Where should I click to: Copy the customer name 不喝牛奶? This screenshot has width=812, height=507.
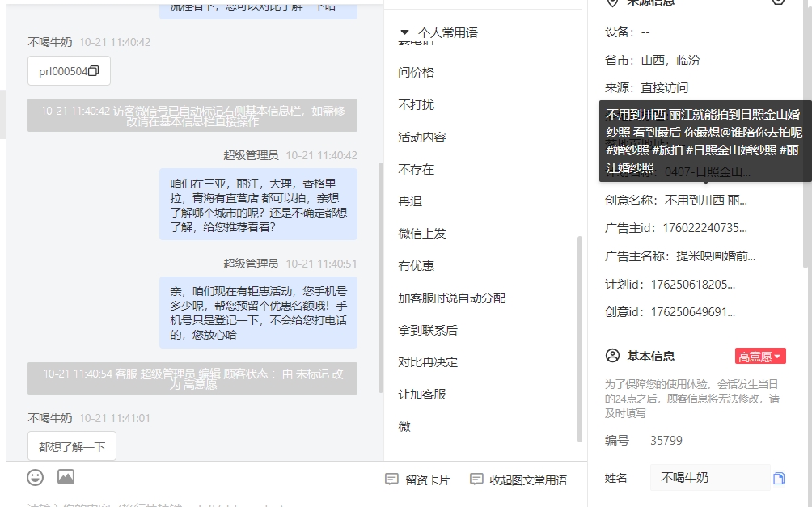tap(779, 478)
